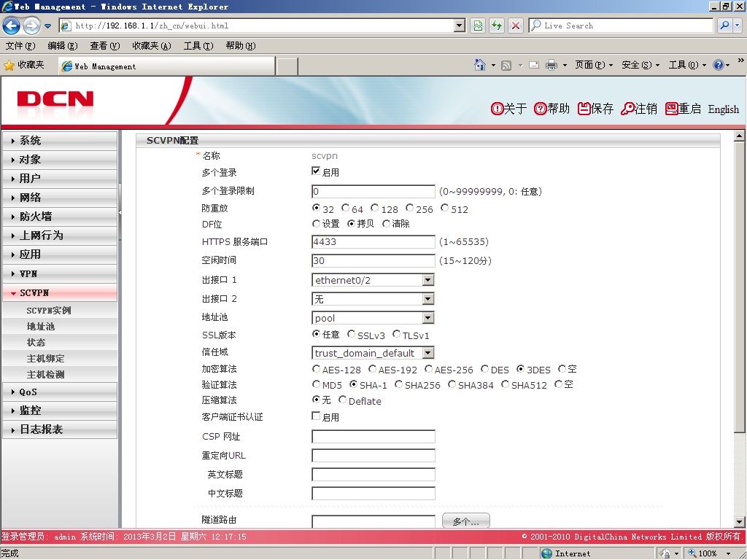Open the Favorites star icon

click(9, 65)
